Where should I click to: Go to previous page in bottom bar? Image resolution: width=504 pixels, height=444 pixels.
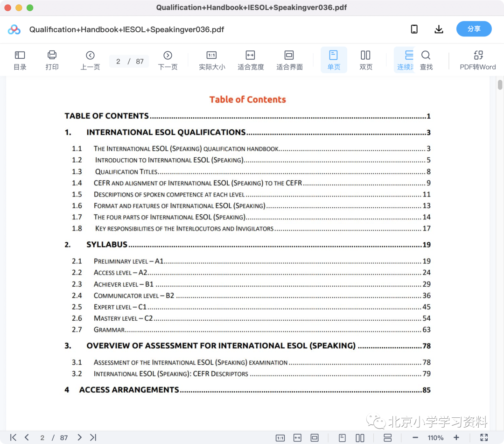[27, 437]
